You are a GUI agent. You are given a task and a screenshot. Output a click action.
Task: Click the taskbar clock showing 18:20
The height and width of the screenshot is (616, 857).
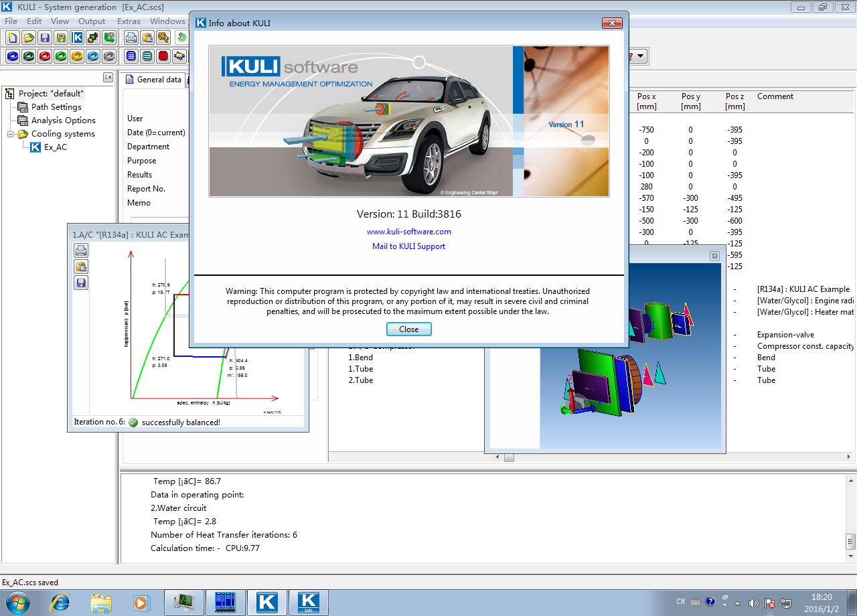[821, 602]
